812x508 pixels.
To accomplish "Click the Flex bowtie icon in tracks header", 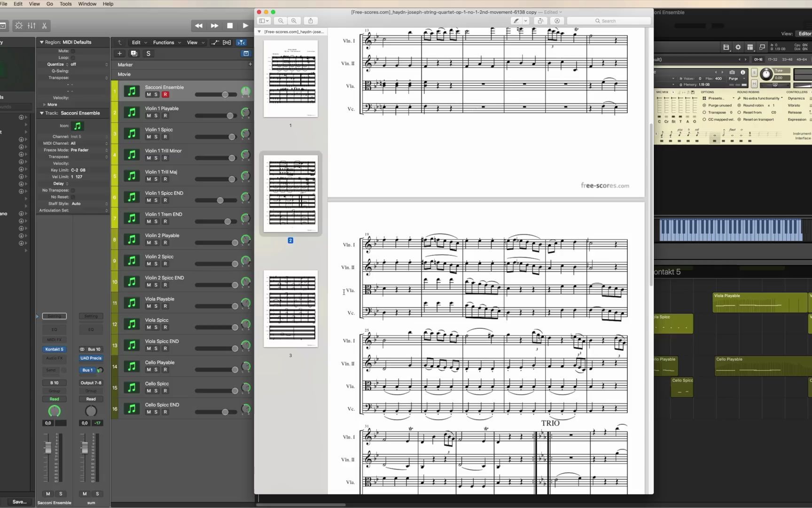I will (227, 42).
